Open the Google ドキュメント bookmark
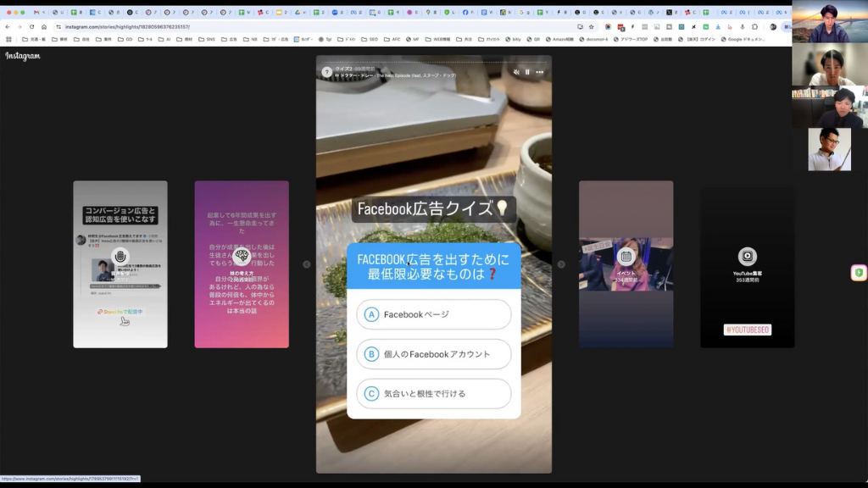 tap(743, 39)
